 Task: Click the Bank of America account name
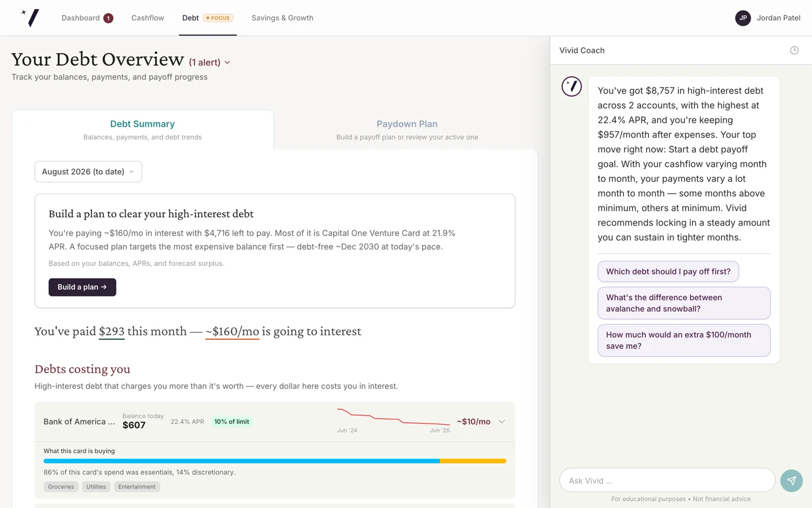pos(79,422)
